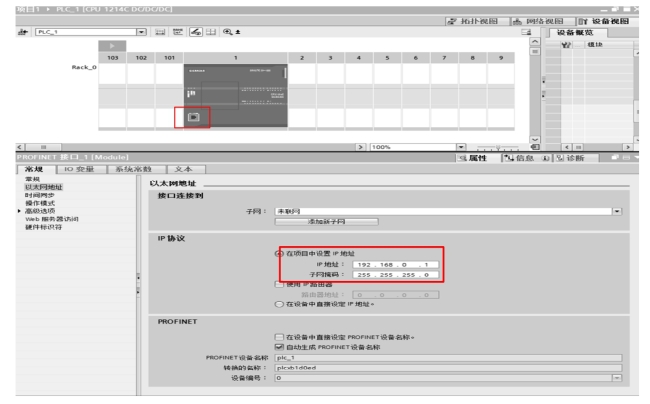Uncheck 自动生成 PROFINET 设备名称

279,347
